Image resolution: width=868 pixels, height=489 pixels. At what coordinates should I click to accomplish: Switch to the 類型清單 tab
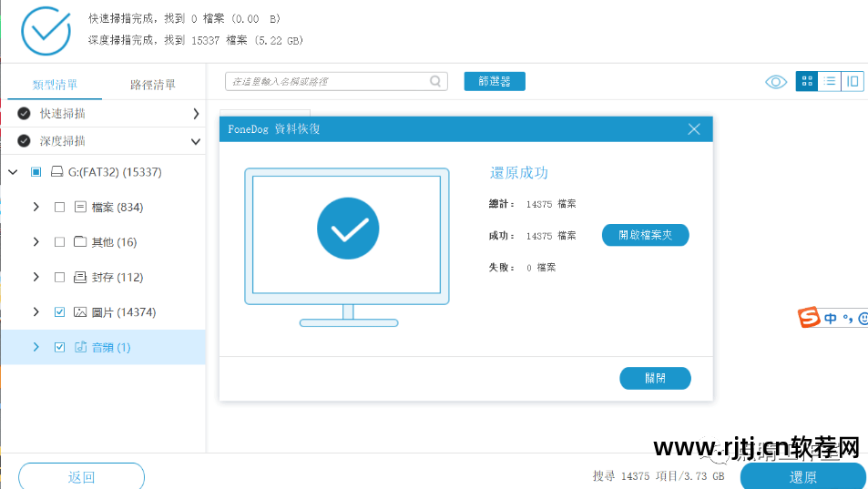tap(55, 85)
